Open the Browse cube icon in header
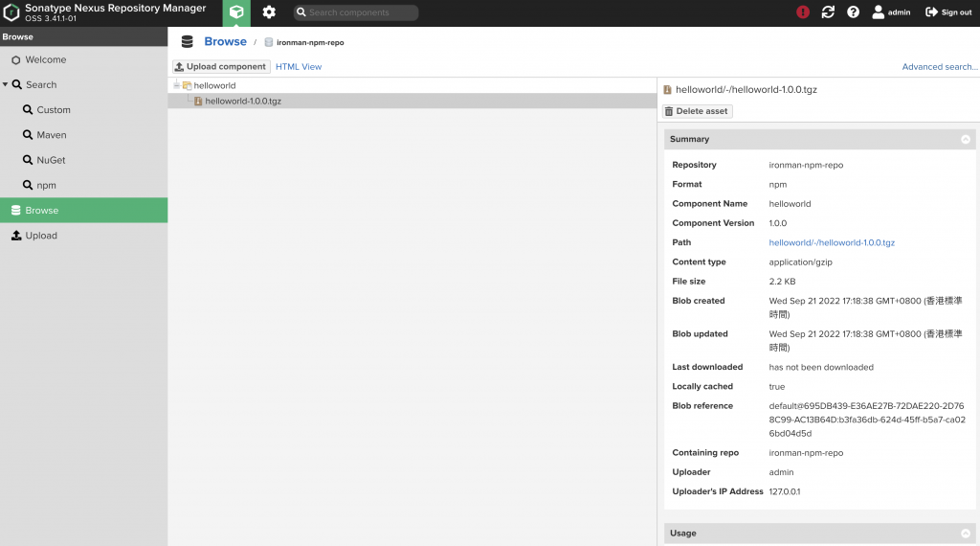 [236, 12]
